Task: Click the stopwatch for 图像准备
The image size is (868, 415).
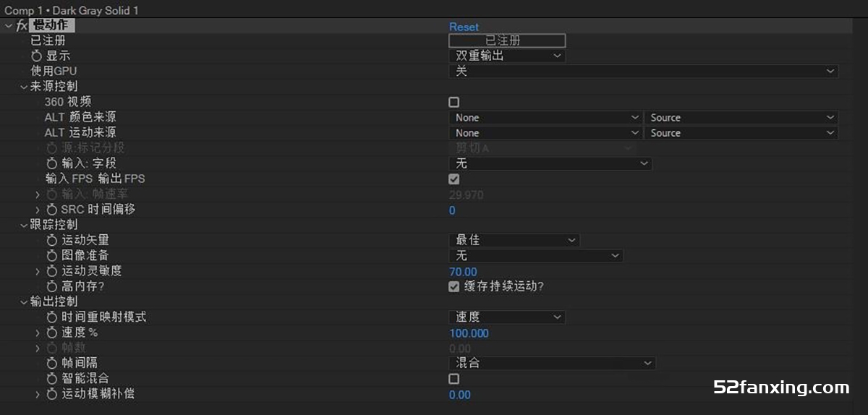Action: coord(51,256)
